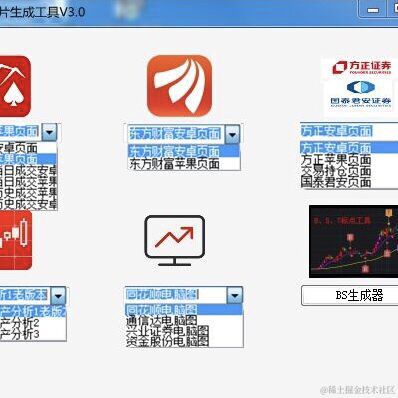Click the 国泰君安证券 logo

click(x=361, y=94)
